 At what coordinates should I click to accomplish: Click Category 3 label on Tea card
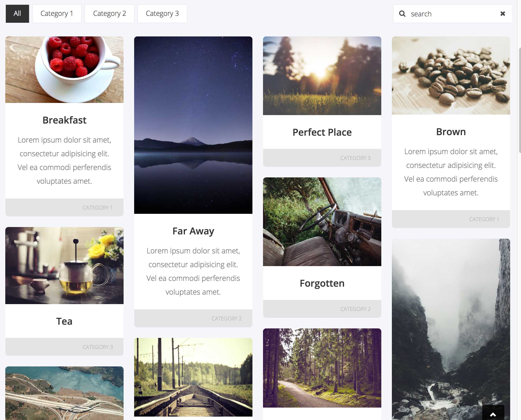tap(98, 347)
